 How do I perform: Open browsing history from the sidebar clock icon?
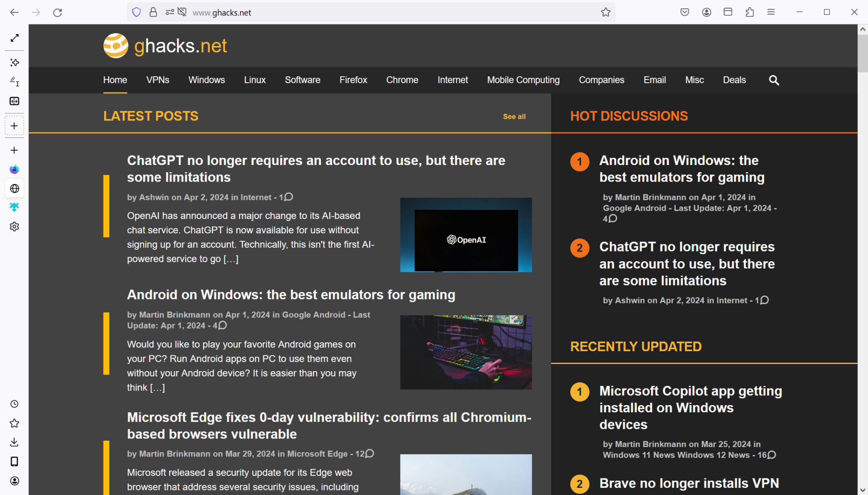pos(14,404)
